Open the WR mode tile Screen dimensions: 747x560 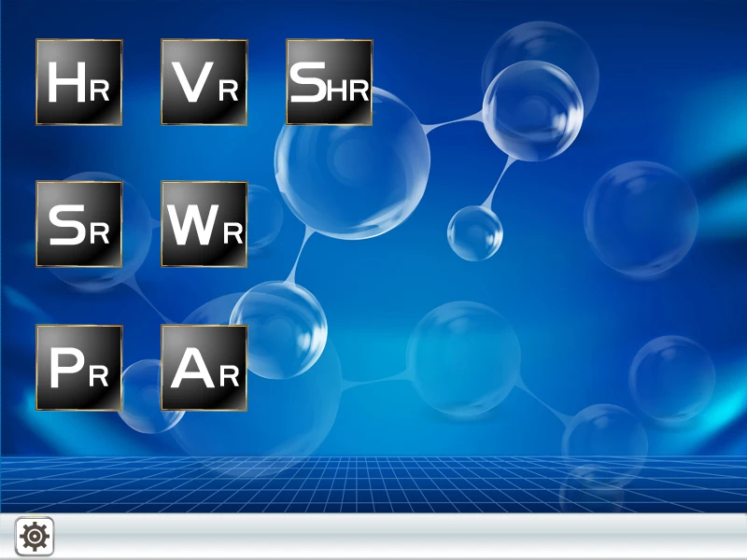204,224
